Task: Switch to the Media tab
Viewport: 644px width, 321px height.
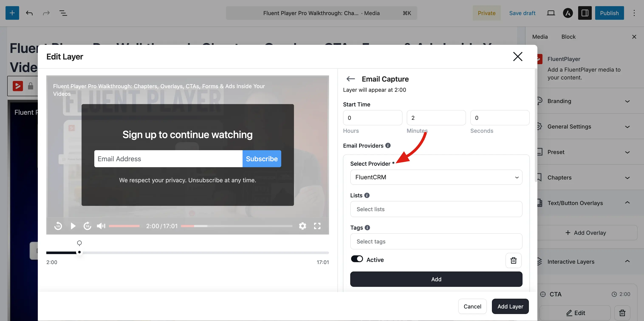Action: (x=540, y=37)
